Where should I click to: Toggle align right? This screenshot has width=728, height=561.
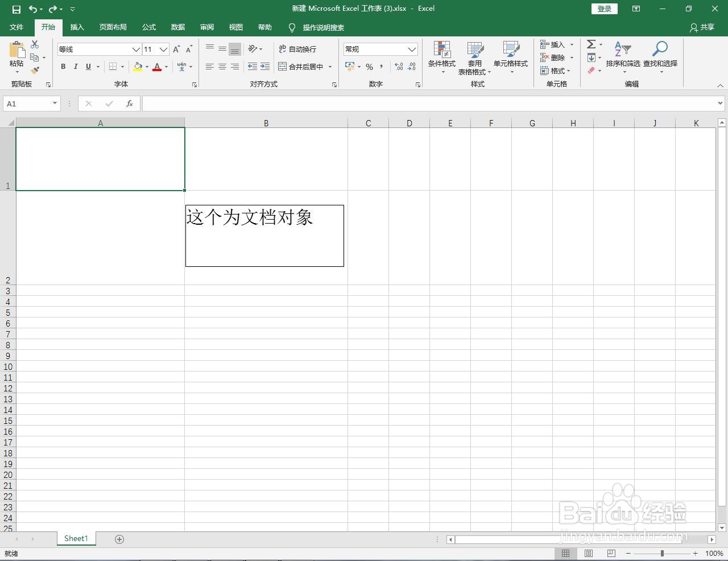(x=235, y=67)
